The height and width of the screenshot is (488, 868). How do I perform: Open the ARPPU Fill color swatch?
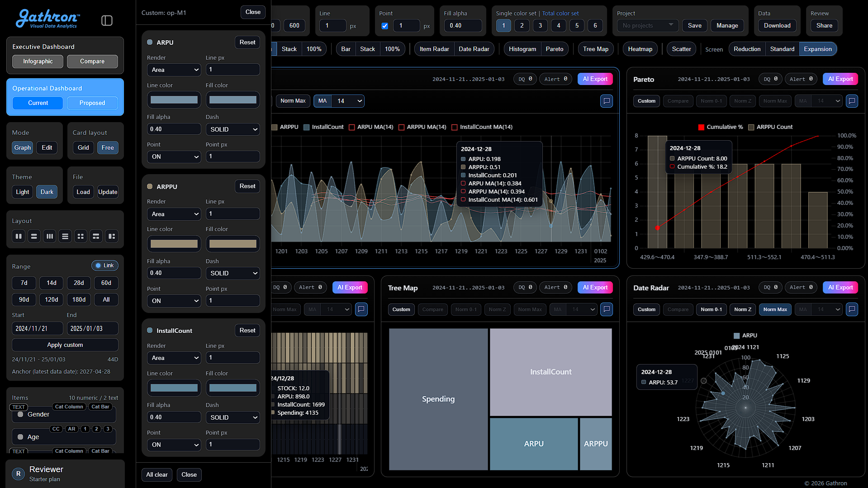[233, 244]
